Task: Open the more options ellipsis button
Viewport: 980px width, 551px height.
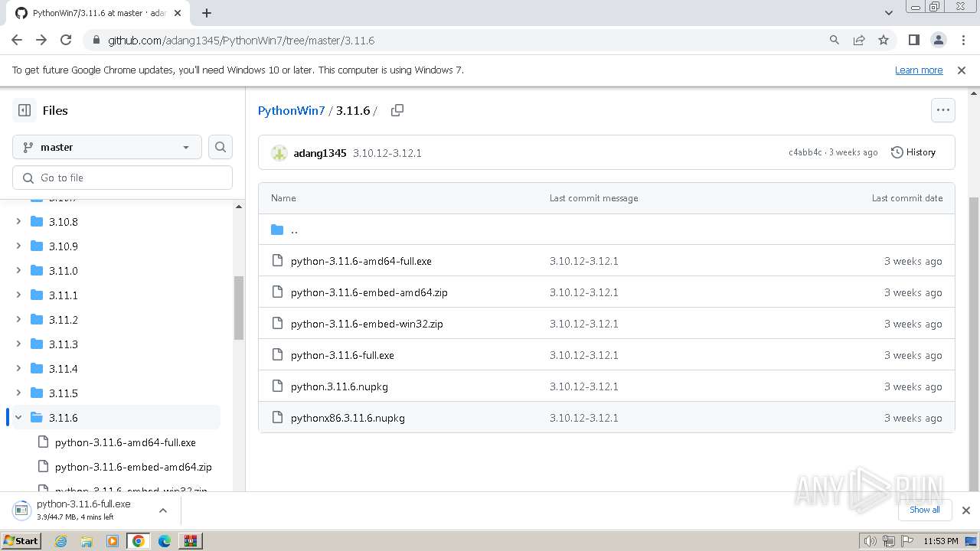Action: [x=943, y=110]
